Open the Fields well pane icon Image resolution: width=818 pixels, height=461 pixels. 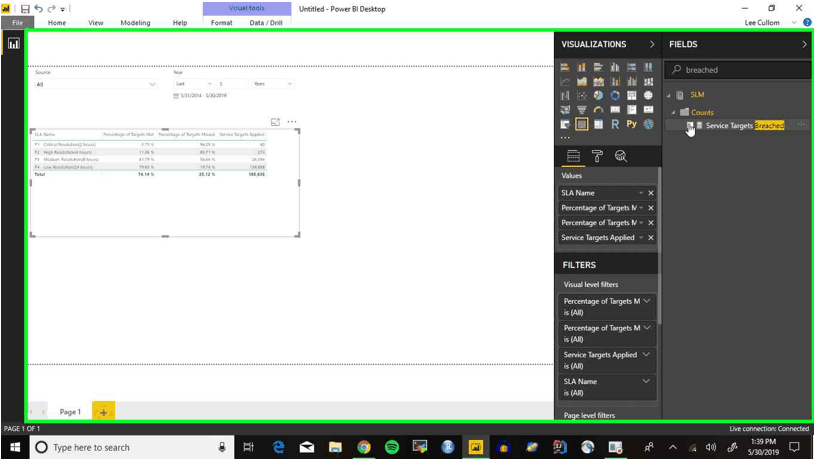click(x=573, y=156)
